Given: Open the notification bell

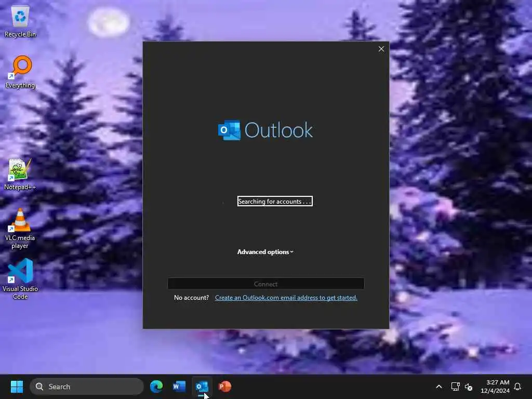Looking at the screenshot, I should click(x=517, y=387).
